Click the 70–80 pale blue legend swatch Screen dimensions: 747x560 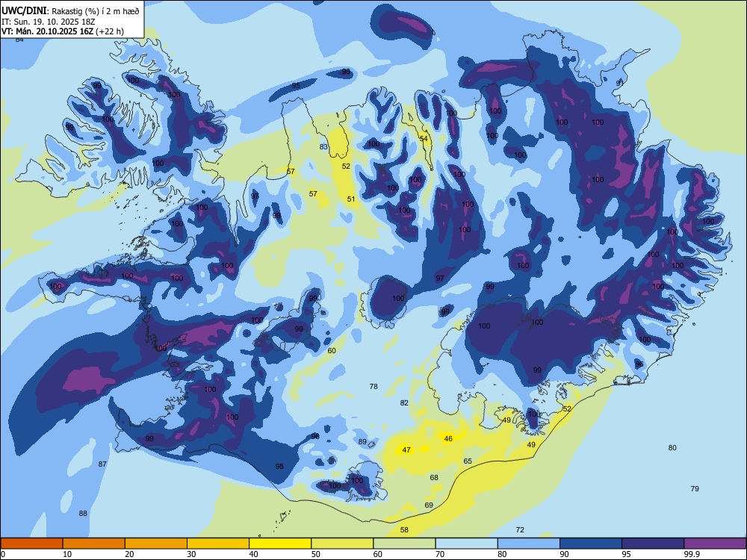point(466,544)
